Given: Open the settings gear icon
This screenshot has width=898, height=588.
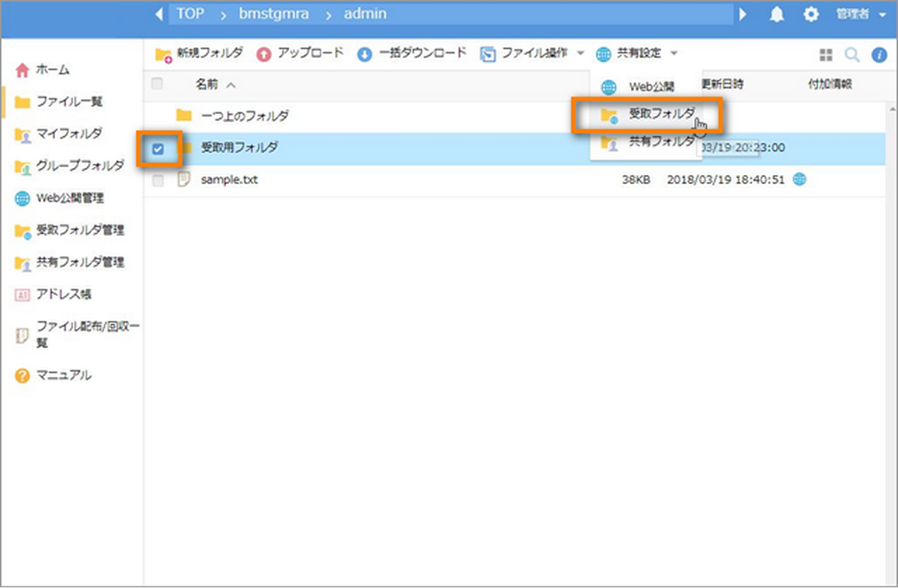Looking at the screenshot, I should 811,14.
